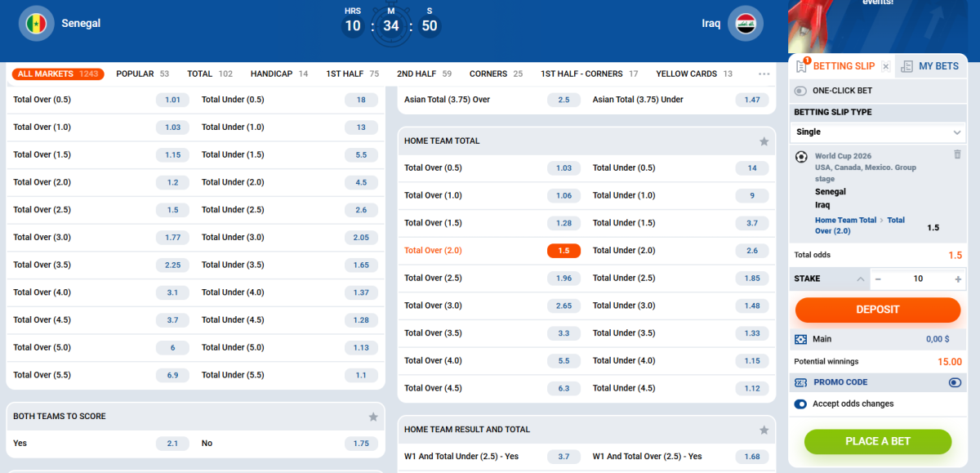
Task: Expand the stake options caret
Action: pyautogui.click(x=861, y=279)
